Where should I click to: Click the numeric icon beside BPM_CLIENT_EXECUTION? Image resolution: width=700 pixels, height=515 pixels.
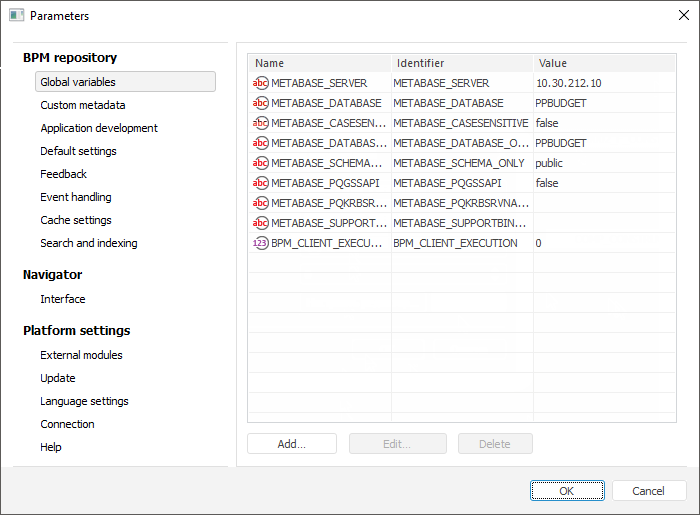click(261, 243)
